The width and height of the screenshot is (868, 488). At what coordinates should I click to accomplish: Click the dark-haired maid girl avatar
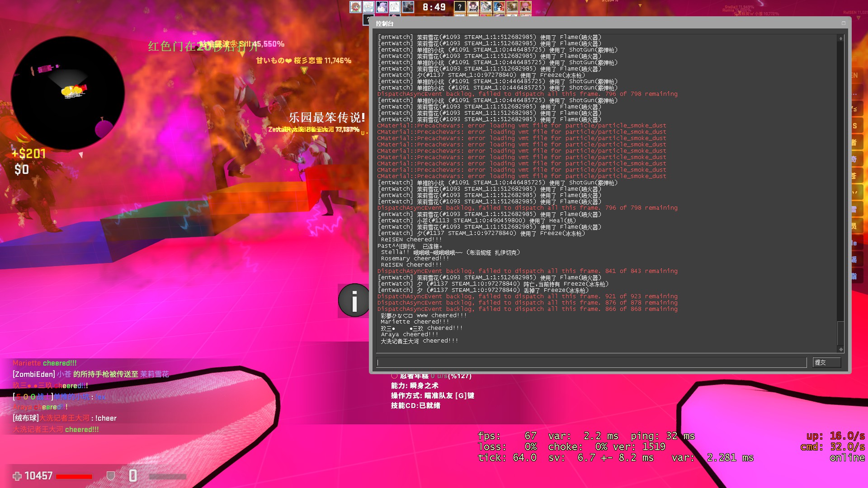coord(473,7)
